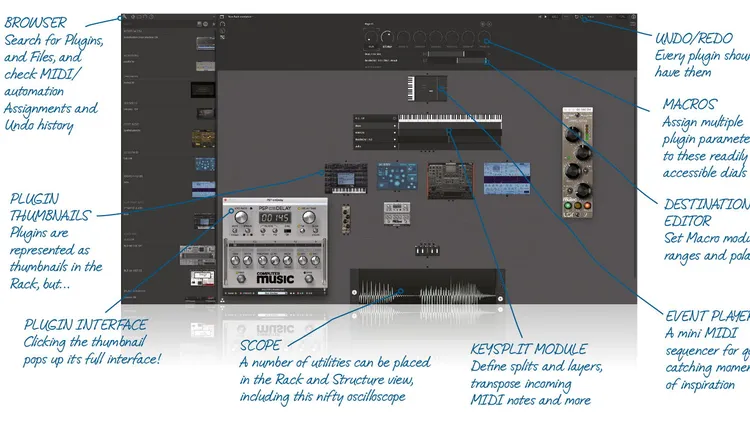Image resolution: width=750 pixels, height=421 pixels.
Task: Click the small silver rack effect thumbnail
Action: [x=396, y=212]
